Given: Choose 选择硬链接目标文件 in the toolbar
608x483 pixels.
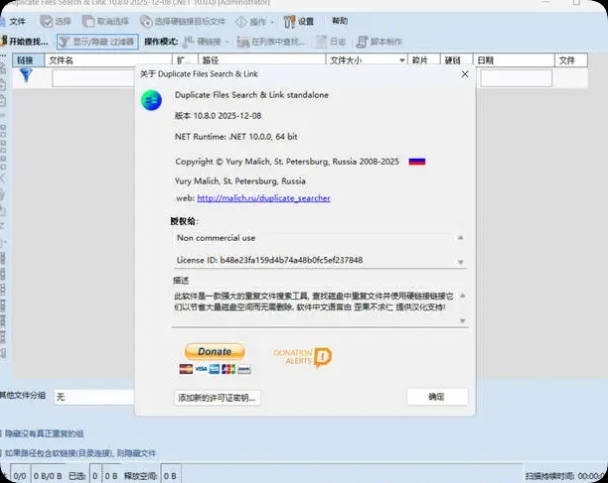Looking at the screenshot, I should [x=183, y=21].
